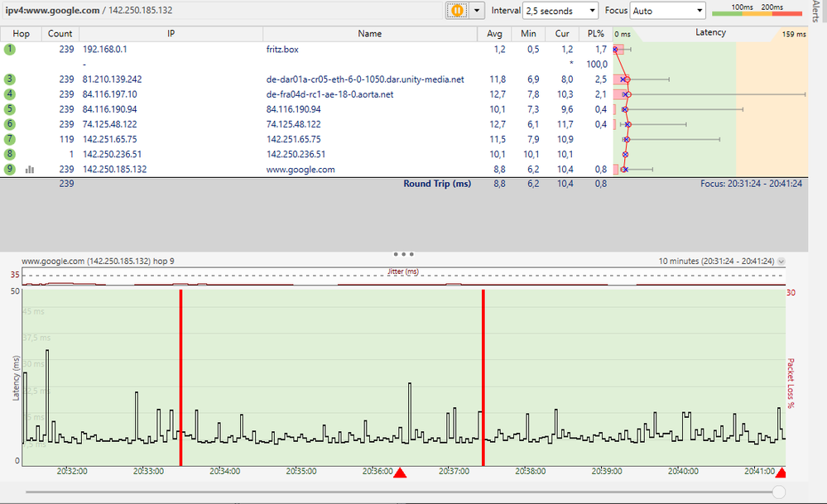
Task: Click the red triangle marker near 20:36:00
Action: (400, 473)
